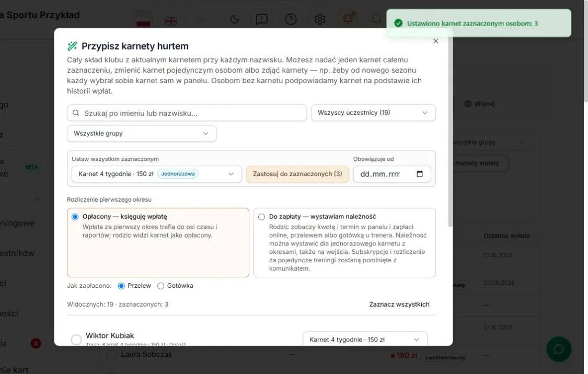Focus the name search input field
Screen dimensions: 588x374
[x=187, y=113]
